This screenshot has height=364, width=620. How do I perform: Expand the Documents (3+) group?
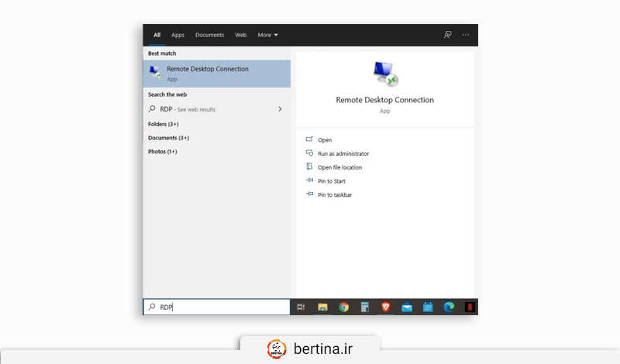coord(168,138)
